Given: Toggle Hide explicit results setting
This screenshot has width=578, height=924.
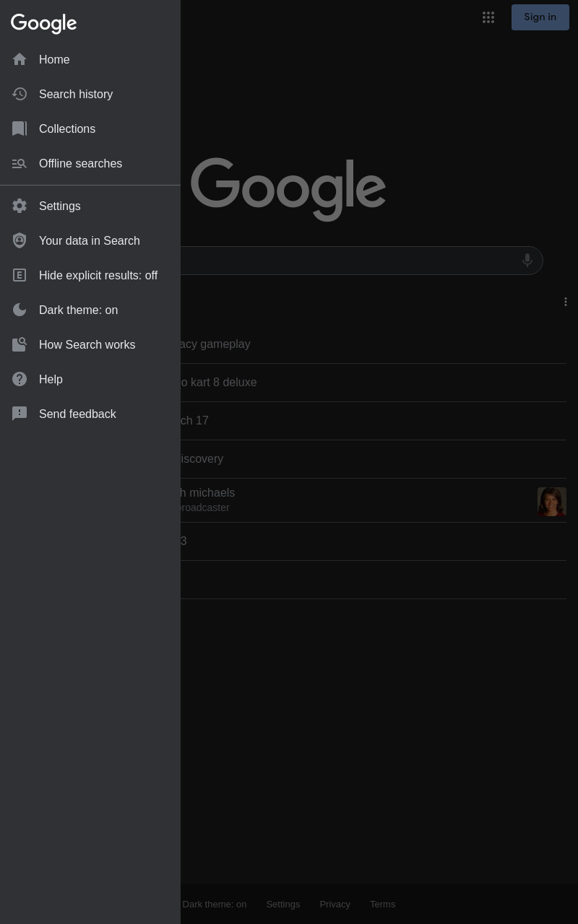Looking at the screenshot, I should click(x=90, y=275).
